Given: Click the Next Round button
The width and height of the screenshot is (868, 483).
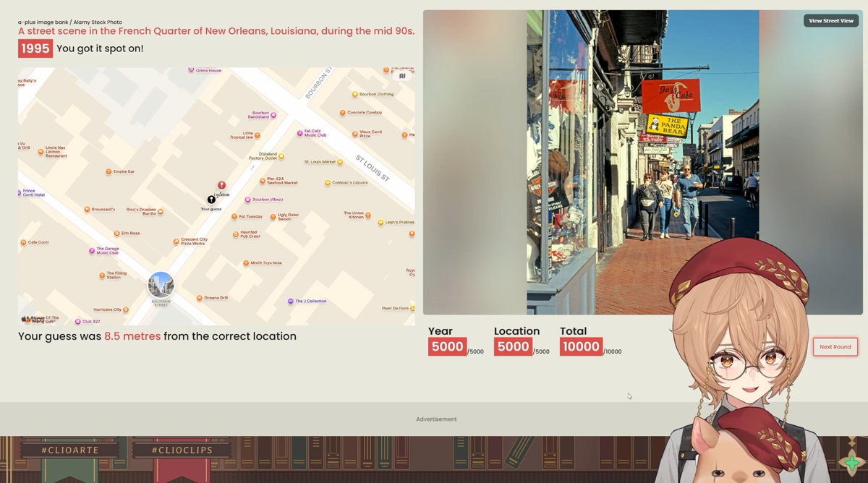Looking at the screenshot, I should 835,347.
